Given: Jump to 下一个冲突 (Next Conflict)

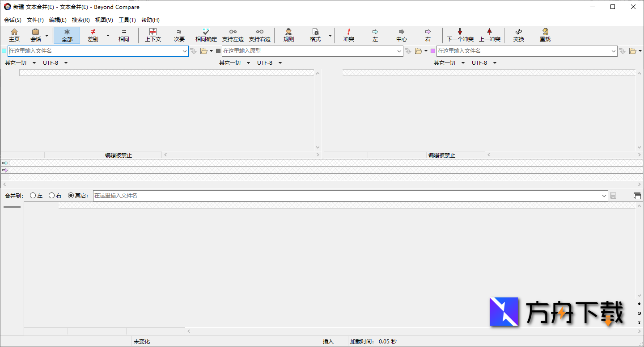Looking at the screenshot, I should coord(460,35).
